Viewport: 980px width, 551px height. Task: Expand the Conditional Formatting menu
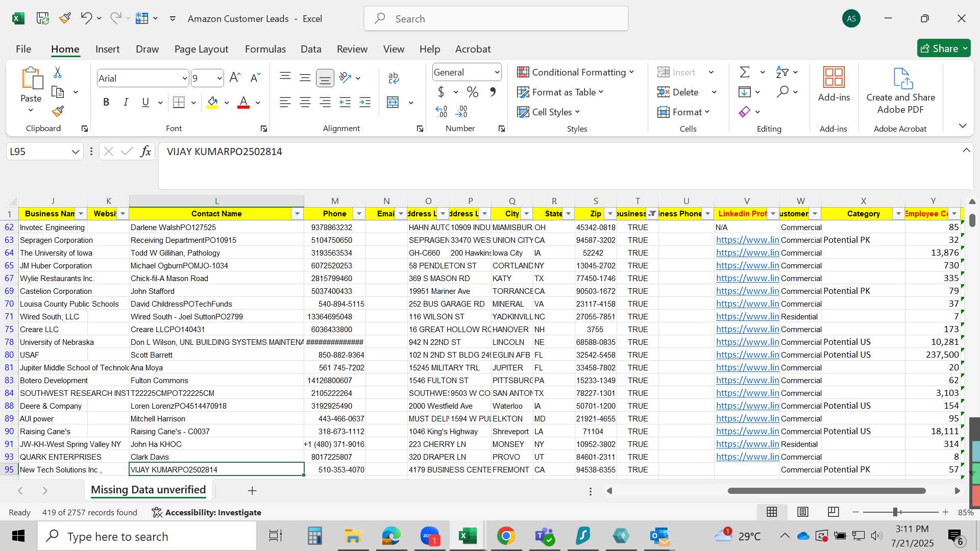click(x=576, y=72)
